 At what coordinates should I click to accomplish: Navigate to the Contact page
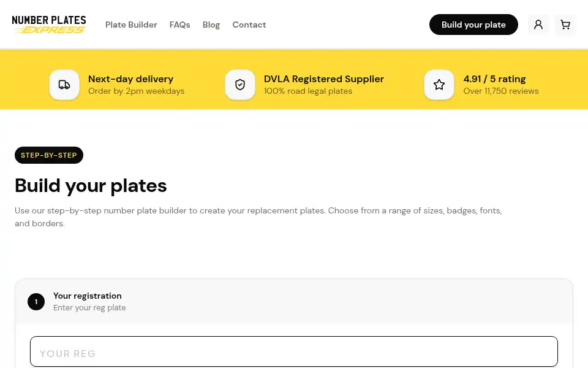[249, 25]
